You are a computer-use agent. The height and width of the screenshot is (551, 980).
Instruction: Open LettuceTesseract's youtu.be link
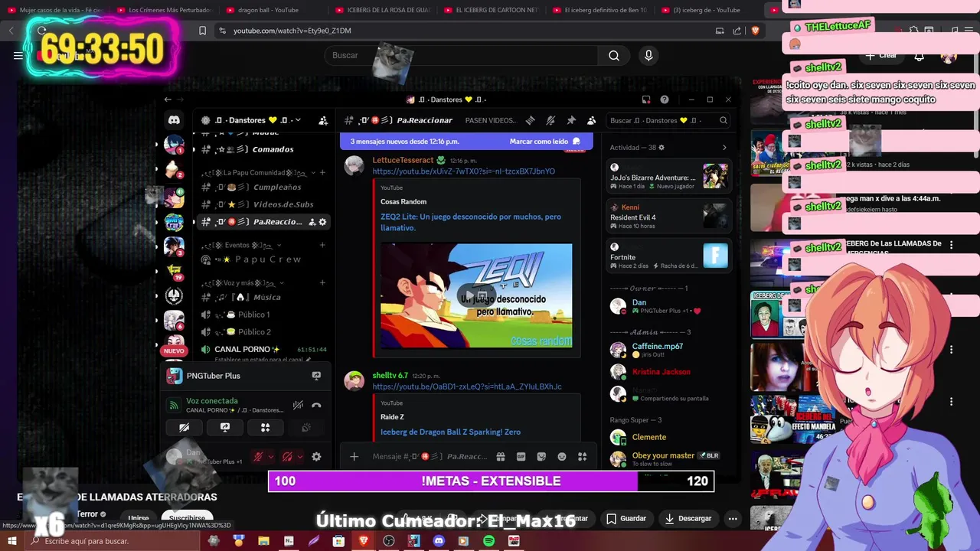pyautogui.click(x=463, y=171)
